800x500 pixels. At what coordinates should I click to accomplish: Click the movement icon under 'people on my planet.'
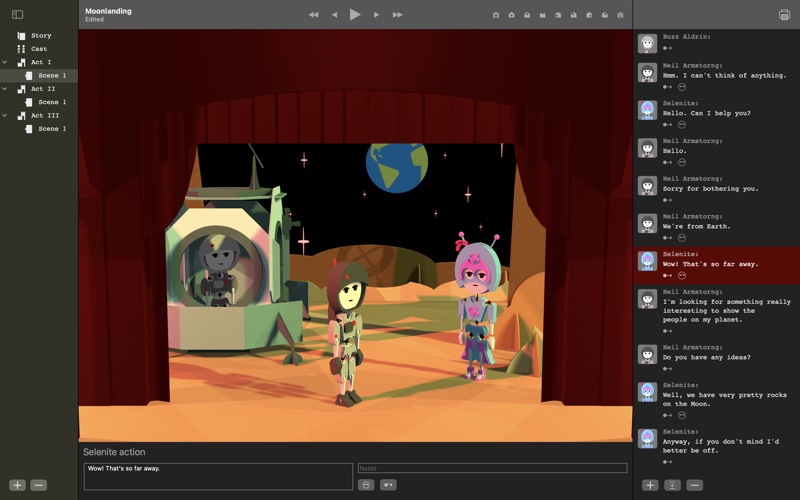coord(667,331)
